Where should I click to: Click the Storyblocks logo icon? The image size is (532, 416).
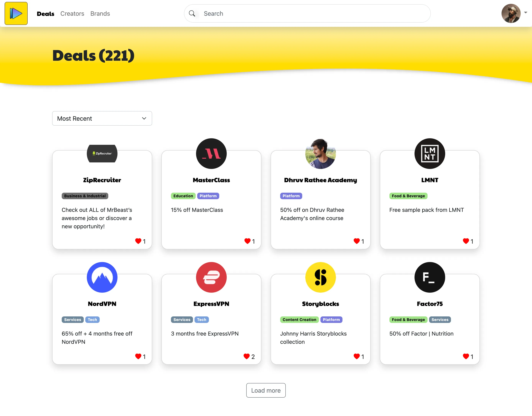point(320,277)
